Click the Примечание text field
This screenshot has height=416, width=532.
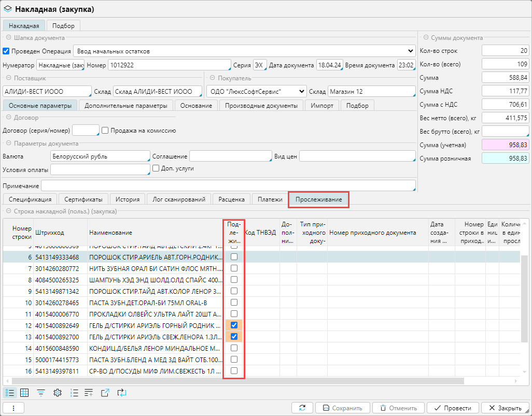pos(228,185)
